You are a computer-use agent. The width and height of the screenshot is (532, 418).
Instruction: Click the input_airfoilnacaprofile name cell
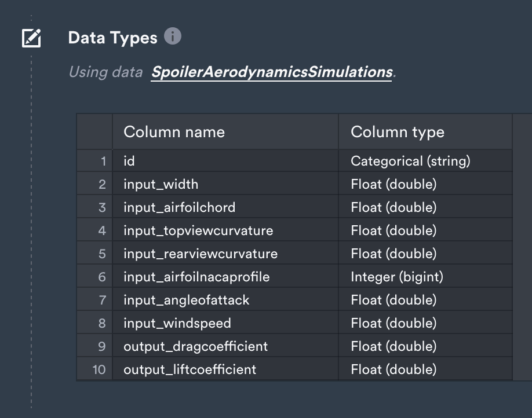tap(225, 277)
